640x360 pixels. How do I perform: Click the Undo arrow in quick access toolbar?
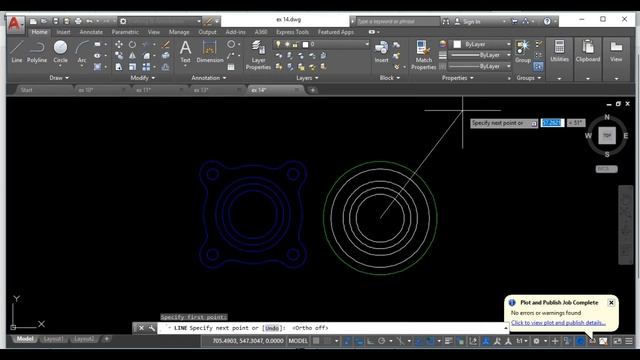point(89,21)
